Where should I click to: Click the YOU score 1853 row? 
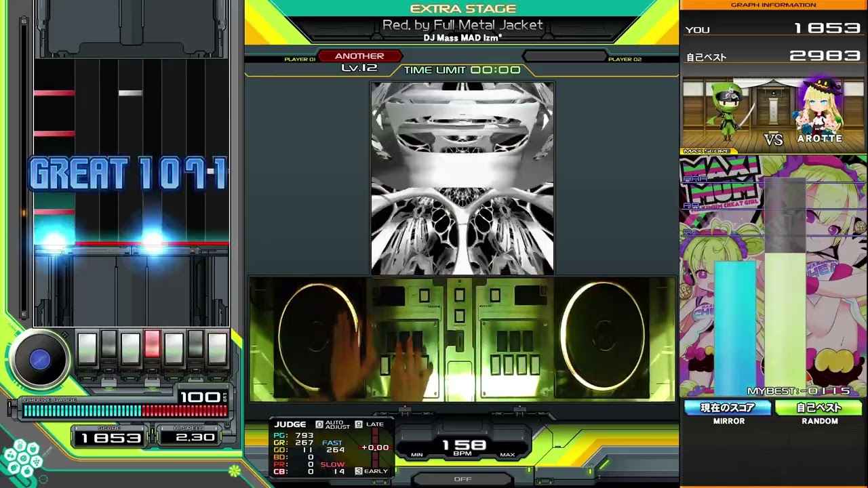pyautogui.click(x=774, y=29)
